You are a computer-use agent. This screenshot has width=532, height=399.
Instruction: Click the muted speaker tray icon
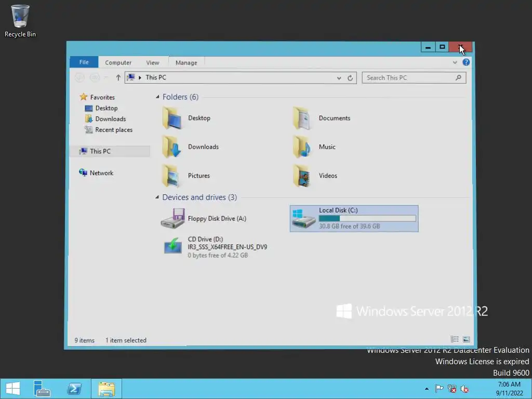tap(464, 389)
